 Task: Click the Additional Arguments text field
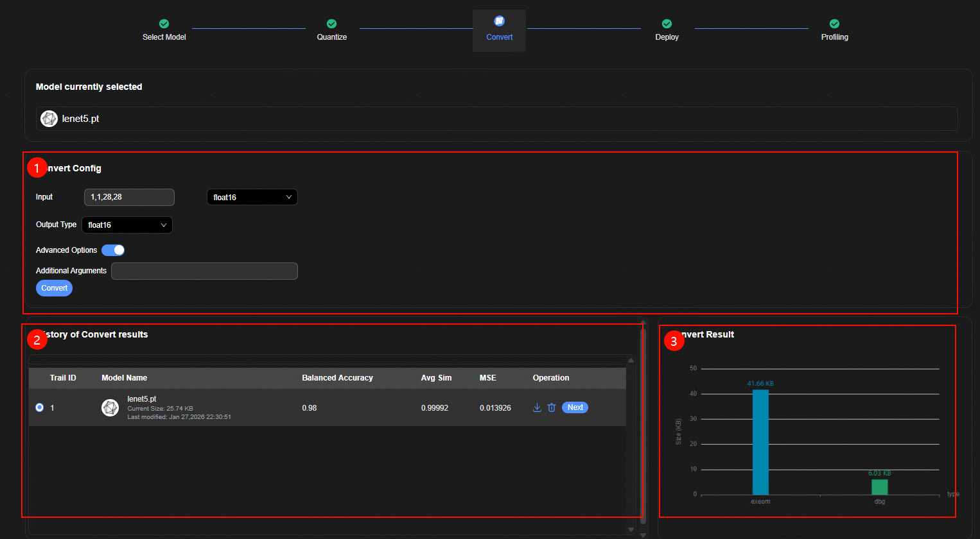(204, 271)
